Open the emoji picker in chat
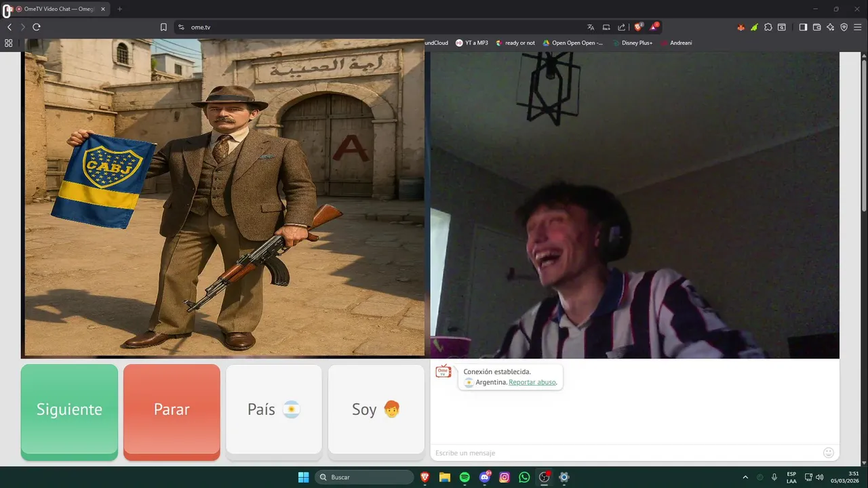868x488 pixels. click(828, 453)
